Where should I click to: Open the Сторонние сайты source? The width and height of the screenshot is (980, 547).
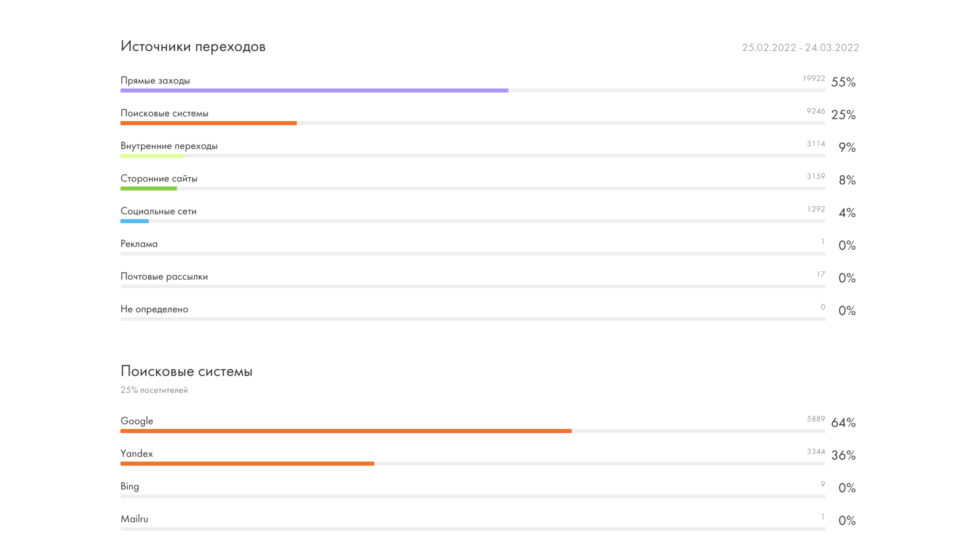[x=159, y=178]
